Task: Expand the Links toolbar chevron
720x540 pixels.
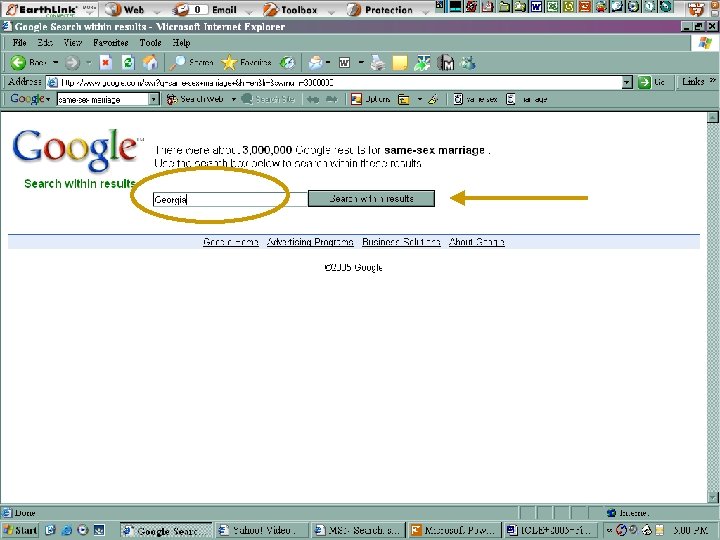Action: point(712,81)
